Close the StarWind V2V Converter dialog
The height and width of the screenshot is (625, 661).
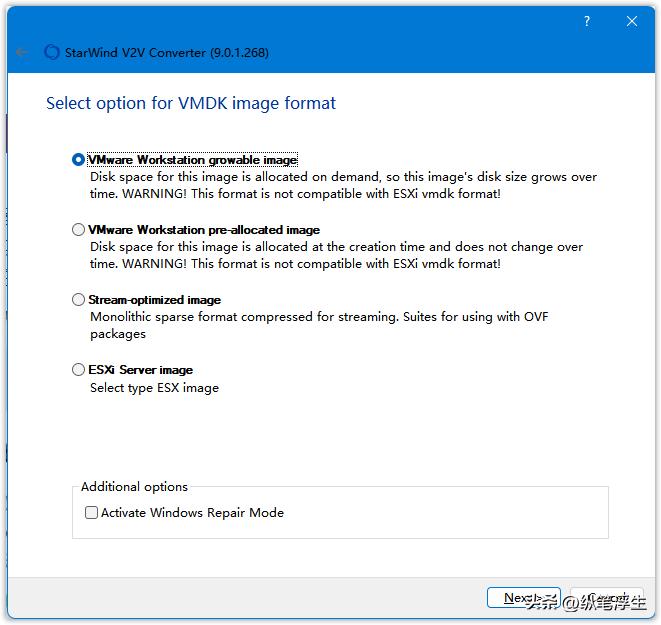(x=631, y=21)
